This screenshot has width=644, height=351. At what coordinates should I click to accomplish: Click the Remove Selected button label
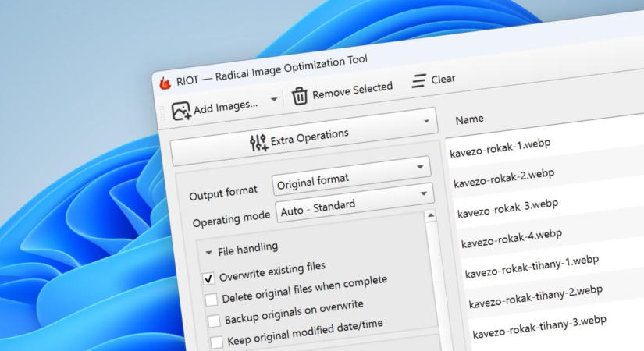(x=352, y=90)
